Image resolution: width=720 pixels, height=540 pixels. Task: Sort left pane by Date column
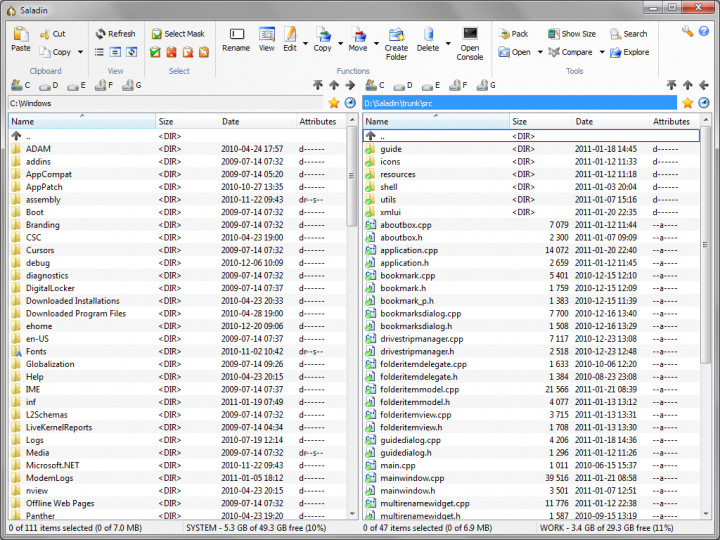tap(258, 121)
